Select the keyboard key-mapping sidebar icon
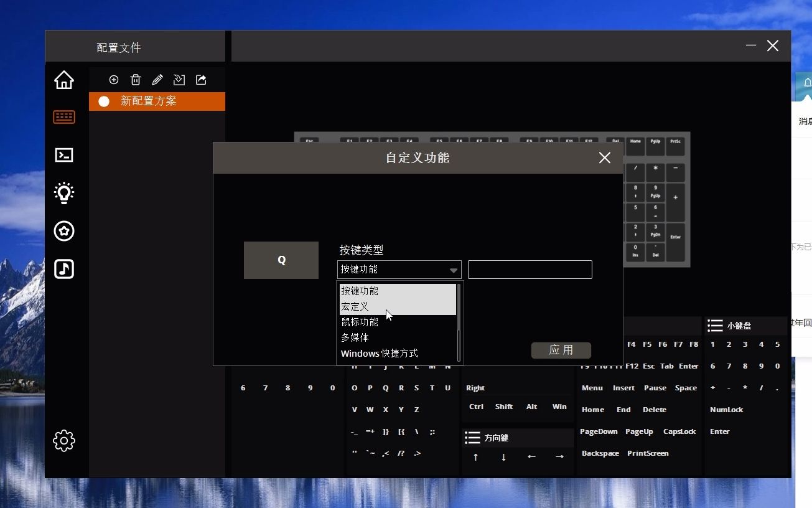This screenshot has width=812, height=508. point(64,117)
